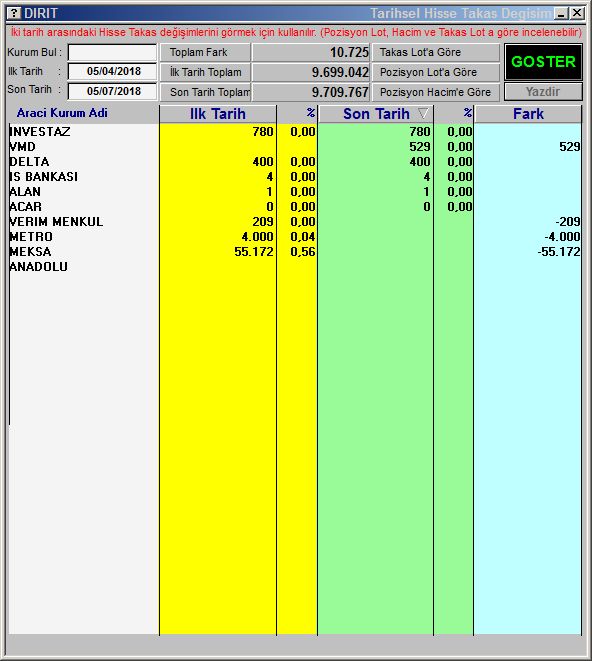This screenshot has height=661, width=592.
Task: Click the Son Tarih date field
Action: tap(112, 91)
